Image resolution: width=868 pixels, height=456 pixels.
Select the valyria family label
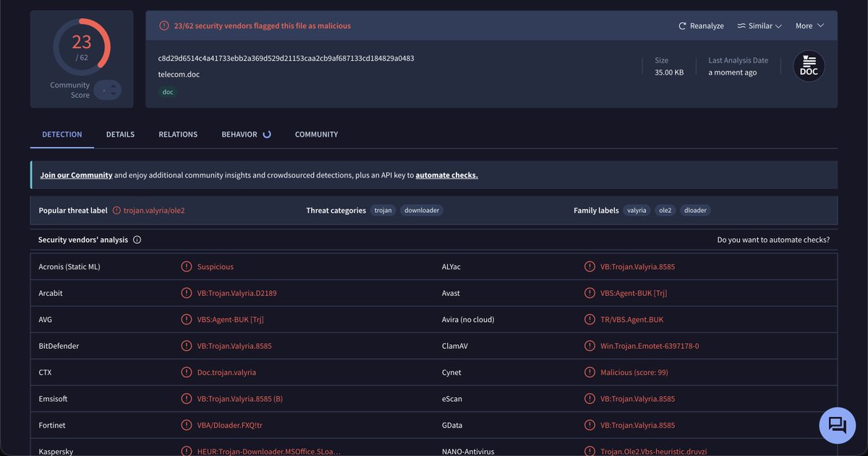637,211
